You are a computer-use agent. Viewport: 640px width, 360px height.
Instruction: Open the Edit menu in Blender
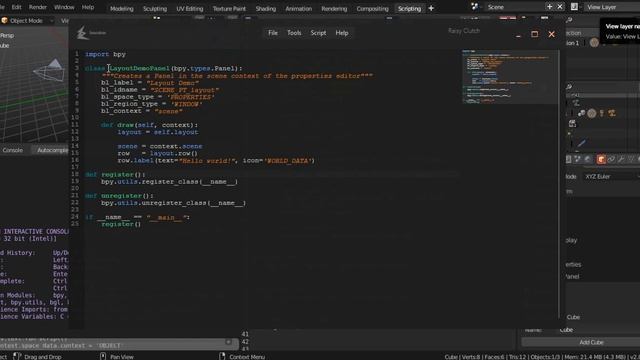coord(16,7)
